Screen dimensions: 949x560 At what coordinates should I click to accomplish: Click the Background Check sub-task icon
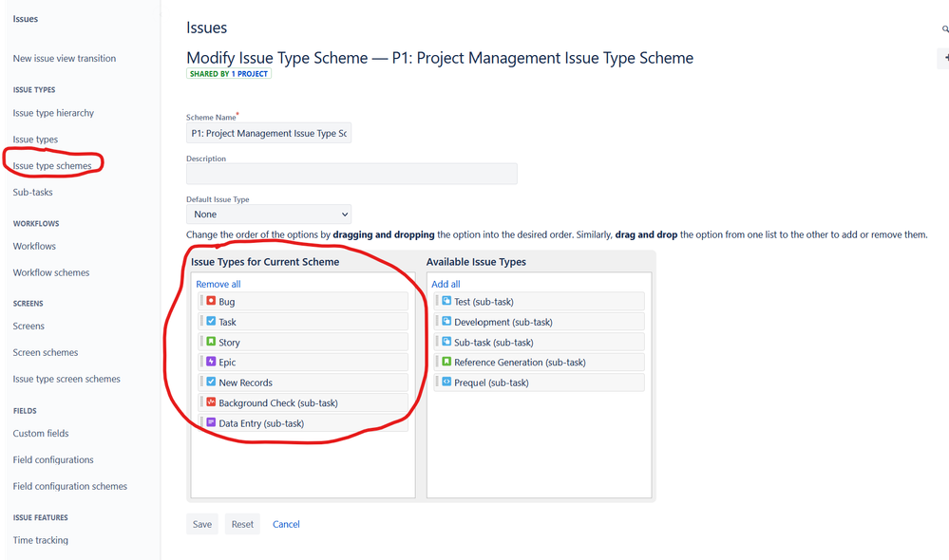point(211,402)
